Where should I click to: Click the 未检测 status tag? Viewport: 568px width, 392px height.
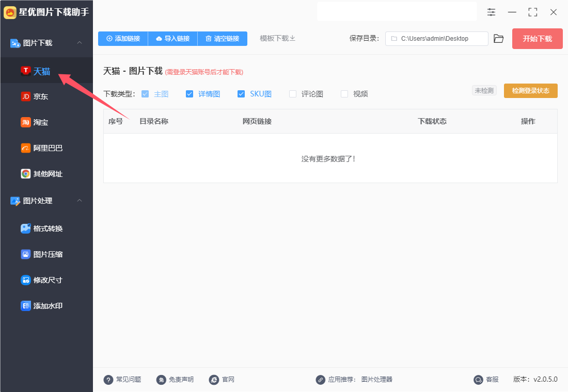click(x=484, y=90)
